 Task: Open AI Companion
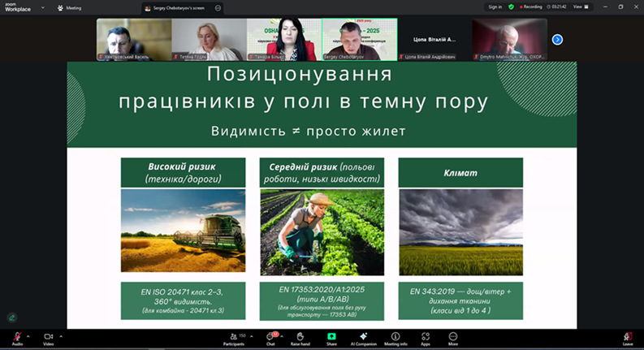pyautogui.click(x=364, y=339)
